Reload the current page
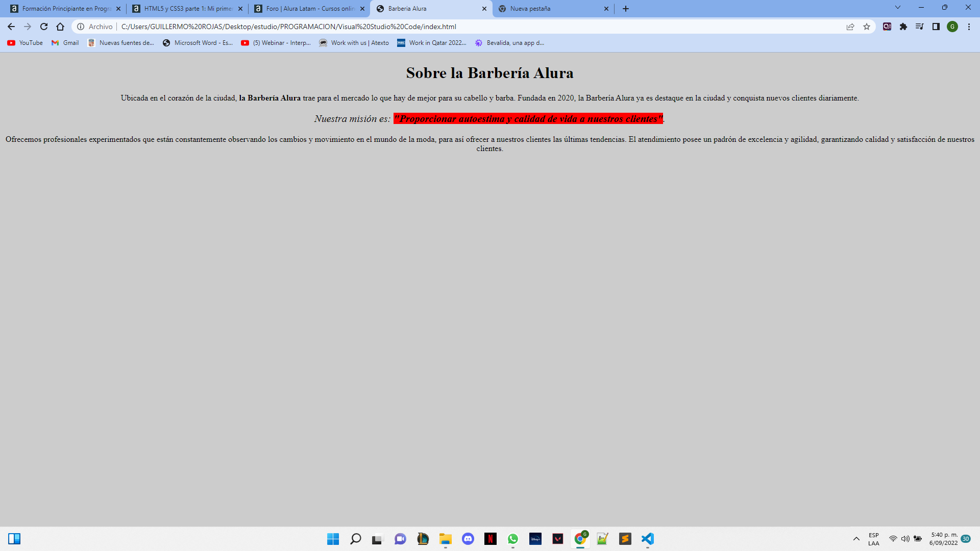 pyautogui.click(x=44, y=27)
